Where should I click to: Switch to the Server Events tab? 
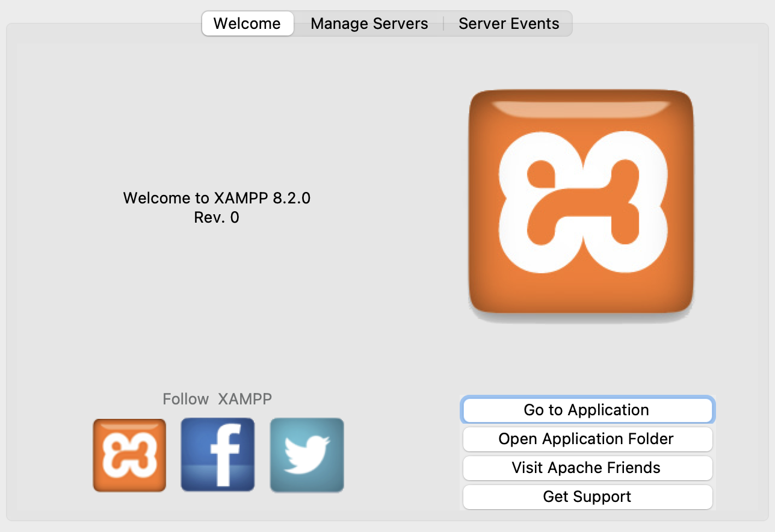point(509,23)
